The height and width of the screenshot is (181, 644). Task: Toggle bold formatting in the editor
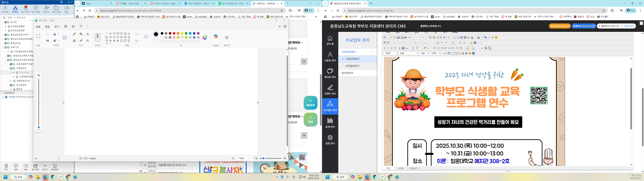tap(385, 48)
